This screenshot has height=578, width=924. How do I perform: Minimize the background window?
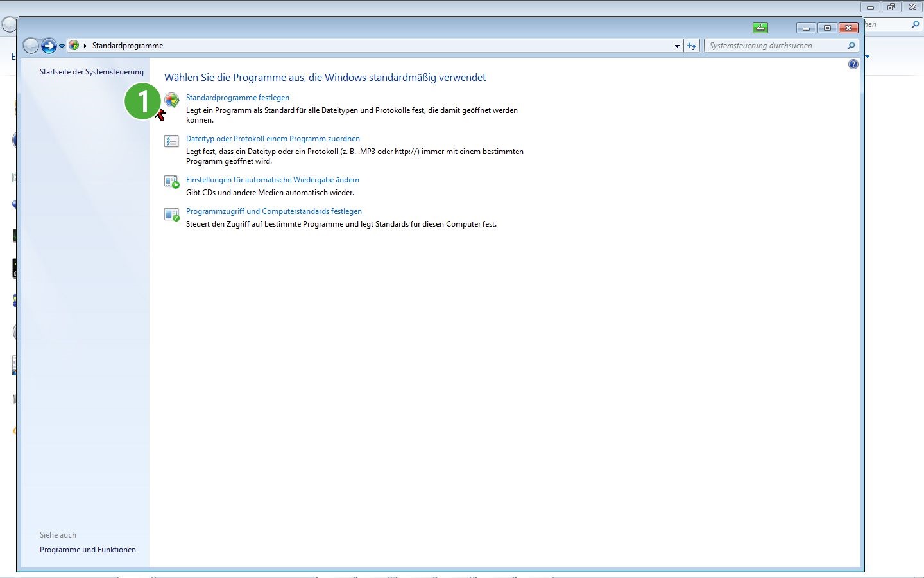[870, 7]
